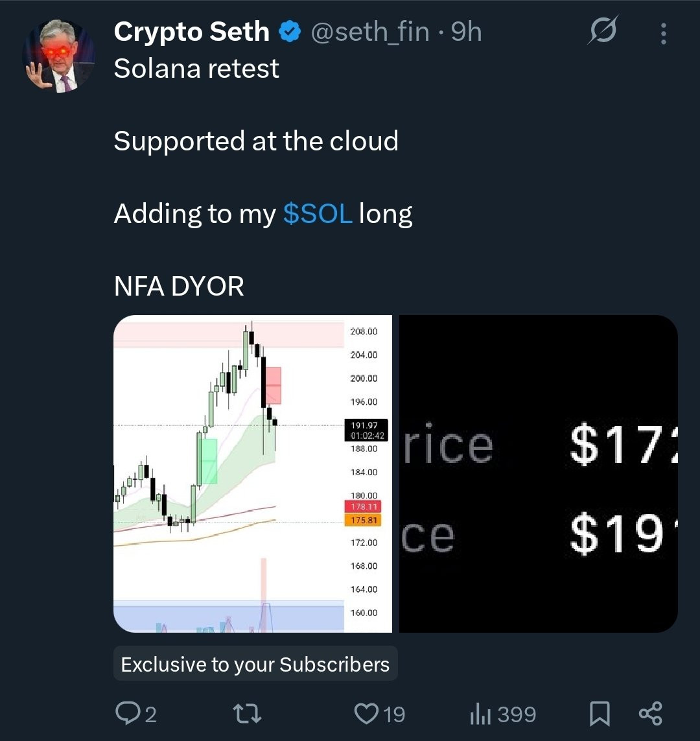
Task: Open the black price image thumbnail
Action: (x=538, y=473)
